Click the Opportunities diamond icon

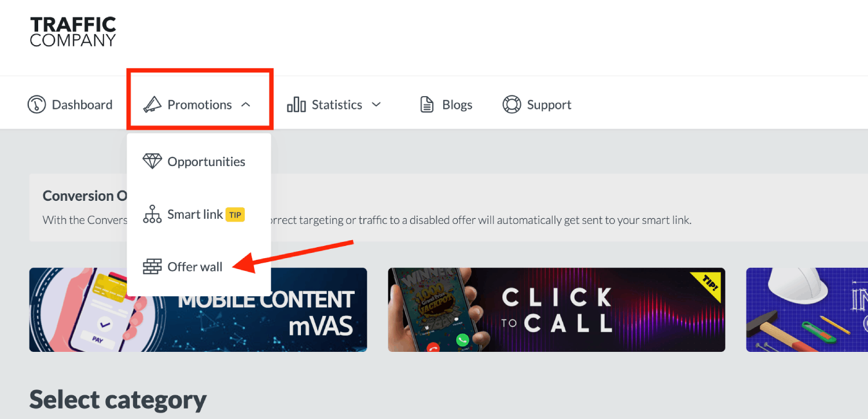tap(152, 161)
